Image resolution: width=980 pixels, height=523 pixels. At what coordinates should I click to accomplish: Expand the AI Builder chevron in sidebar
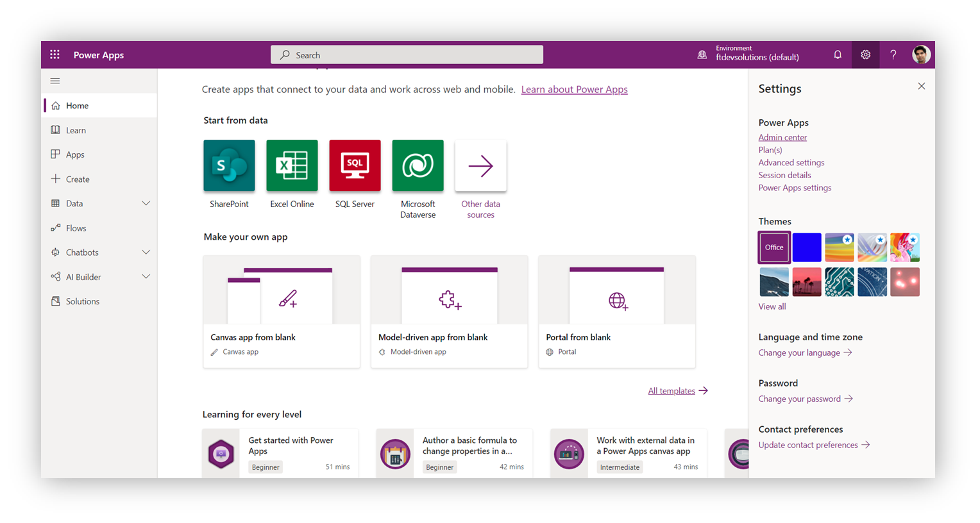coord(146,277)
